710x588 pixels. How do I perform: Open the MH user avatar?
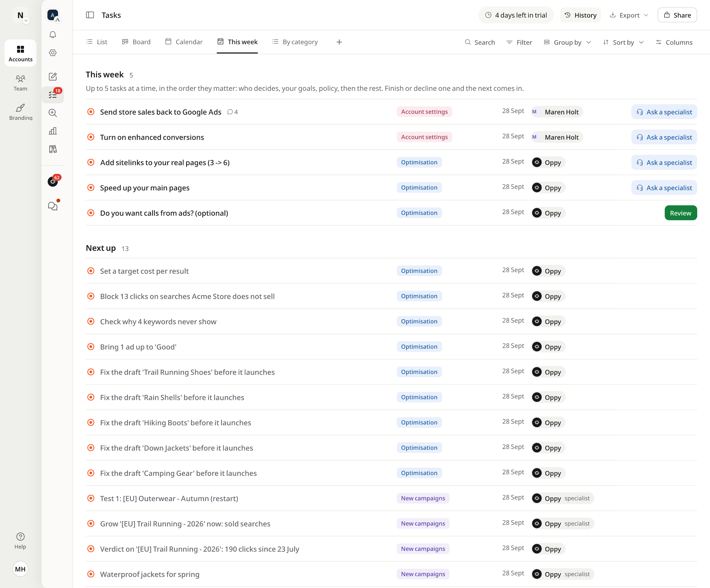point(20,569)
